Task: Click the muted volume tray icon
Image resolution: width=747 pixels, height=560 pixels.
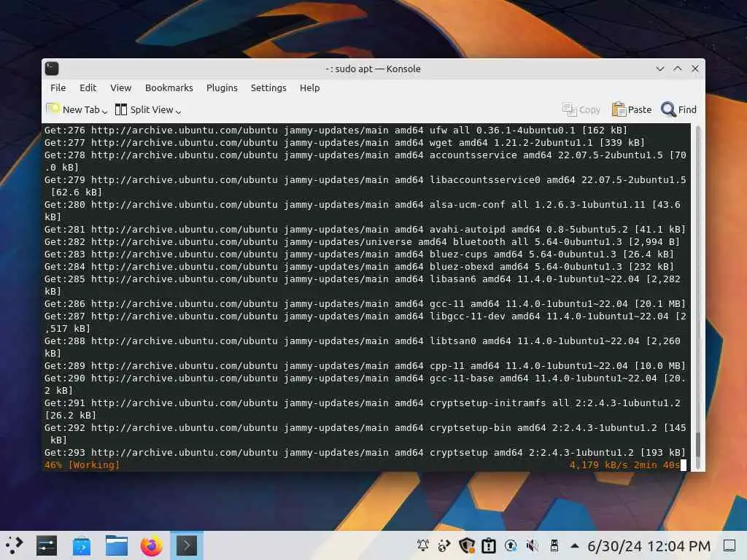Action: [532, 545]
